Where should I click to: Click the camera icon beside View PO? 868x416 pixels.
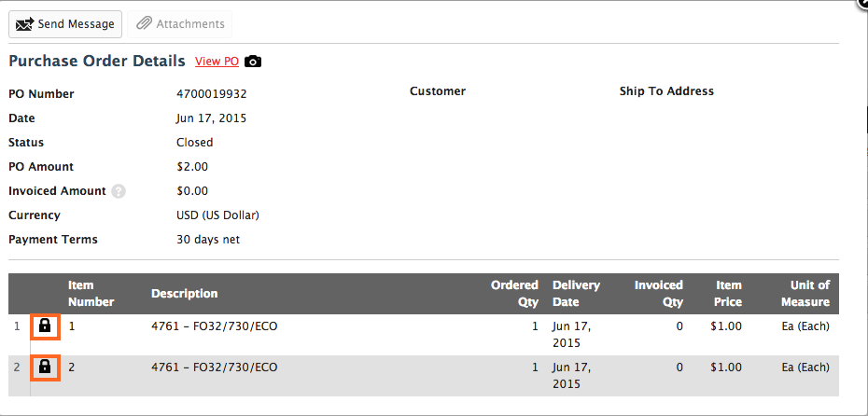pos(253,62)
